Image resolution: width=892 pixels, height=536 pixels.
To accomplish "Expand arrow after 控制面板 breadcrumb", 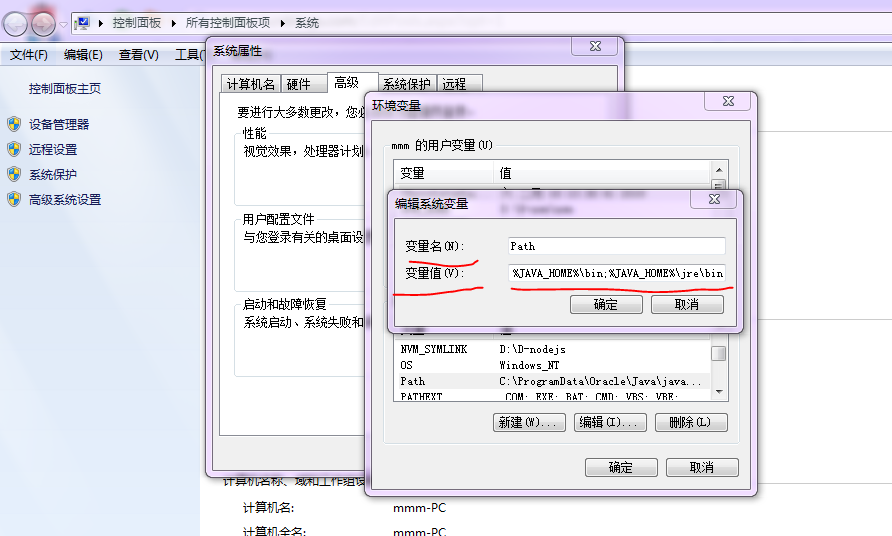I will tap(174, 23).
